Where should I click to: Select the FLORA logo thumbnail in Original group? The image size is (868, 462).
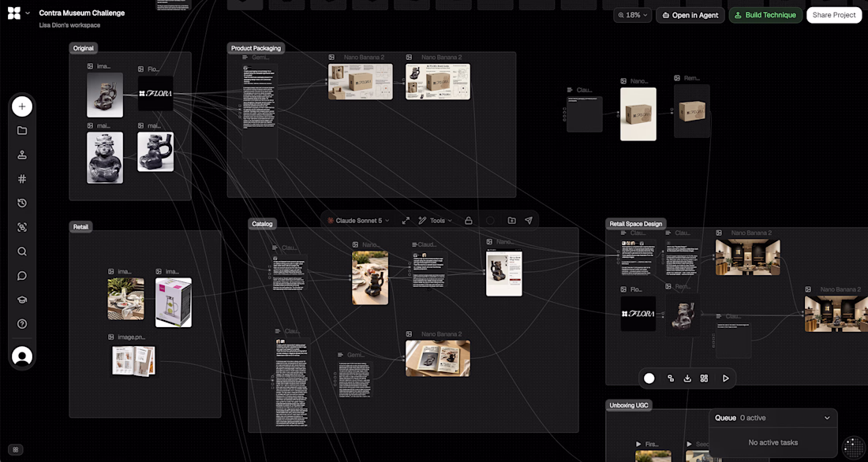[155, 94]
